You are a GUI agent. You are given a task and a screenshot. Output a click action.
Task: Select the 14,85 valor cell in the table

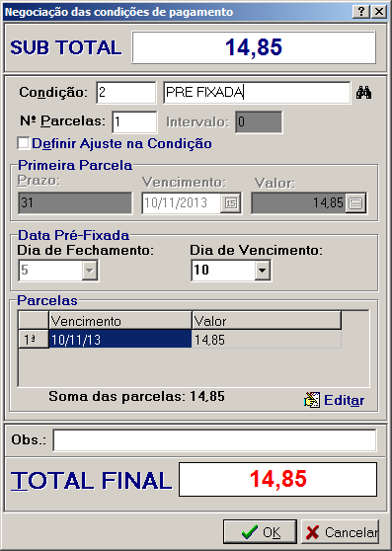pyautogui.click(x=267, y=340)
